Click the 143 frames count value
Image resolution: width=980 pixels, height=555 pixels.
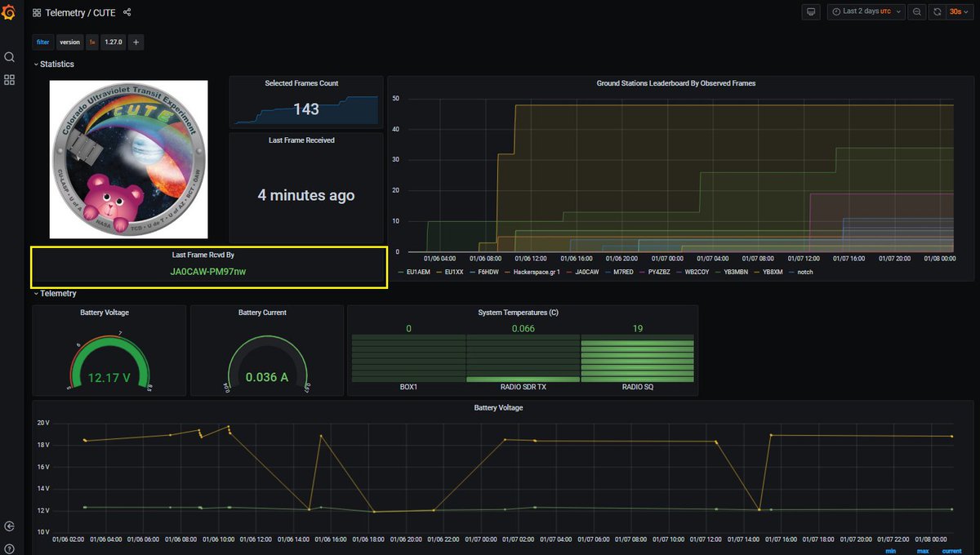coord(306,109)
